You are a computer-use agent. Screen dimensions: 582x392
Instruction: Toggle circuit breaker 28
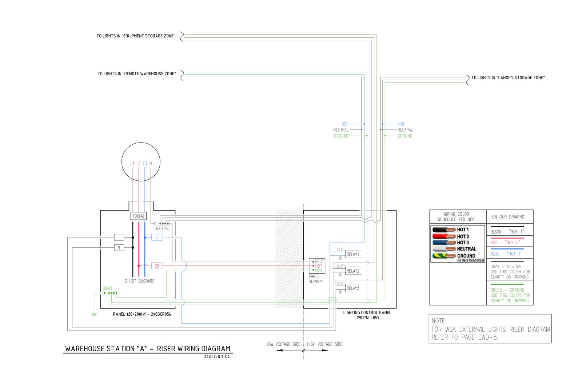click(157, 266)
